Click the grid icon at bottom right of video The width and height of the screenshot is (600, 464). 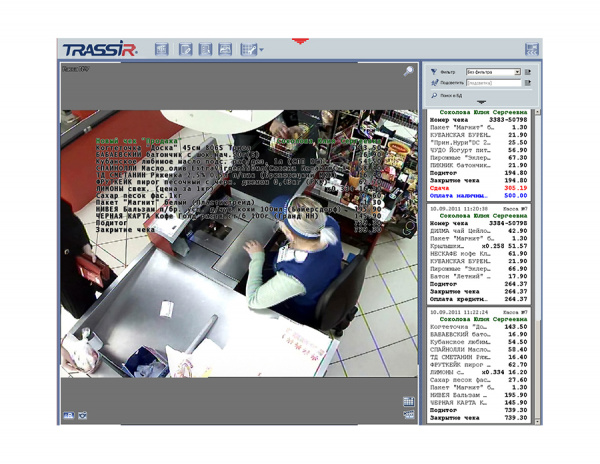tap(408, 401)
